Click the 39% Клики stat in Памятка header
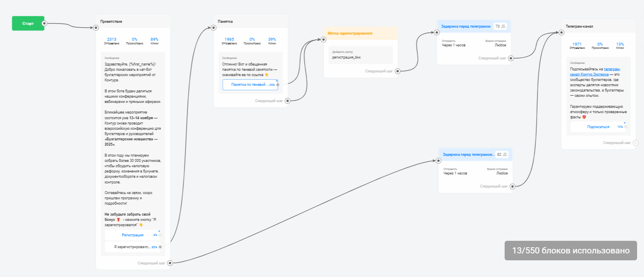The image size is (644, 277). click(272, 41)
